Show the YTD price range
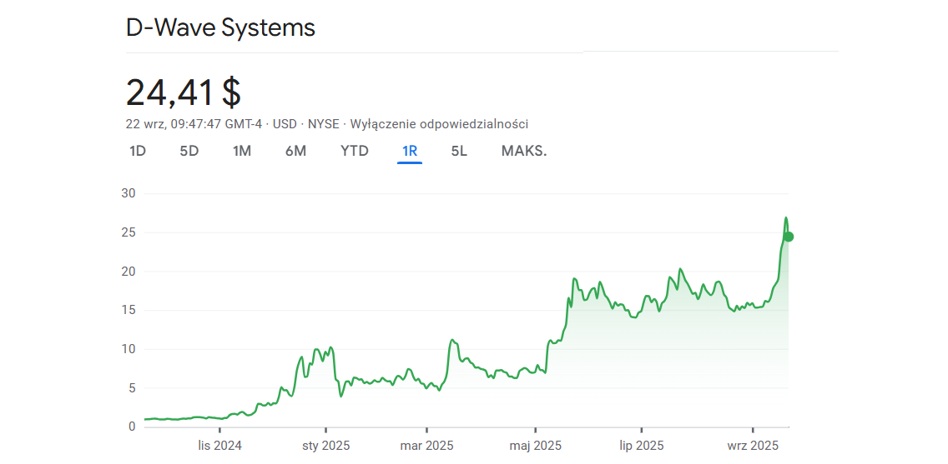 (x=354, y=151)
